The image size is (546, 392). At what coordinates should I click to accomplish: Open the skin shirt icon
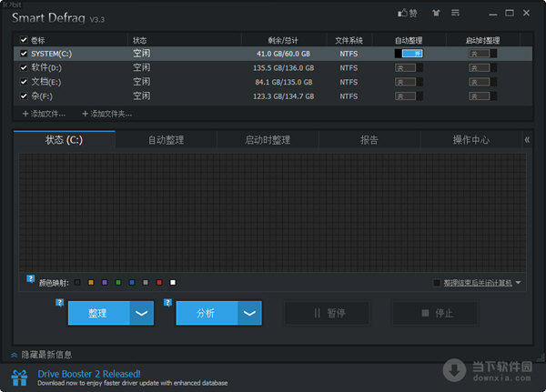coord(436,13)
